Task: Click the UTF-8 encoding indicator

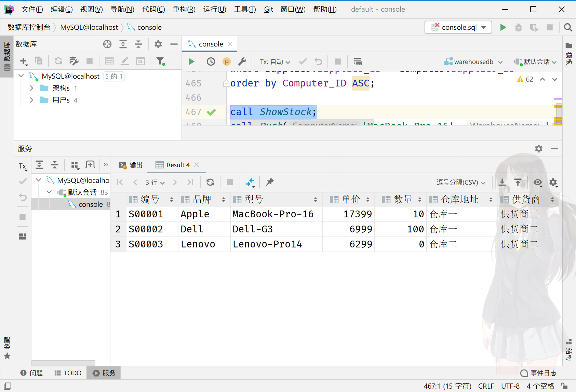Action: pyautogui.click(x=510, y=386)
